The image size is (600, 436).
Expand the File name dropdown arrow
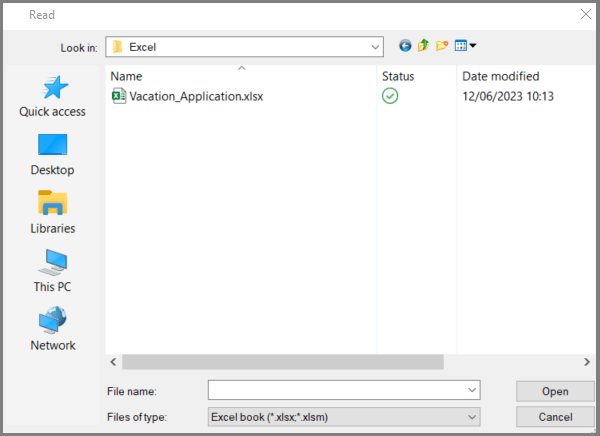coord(471,390)
